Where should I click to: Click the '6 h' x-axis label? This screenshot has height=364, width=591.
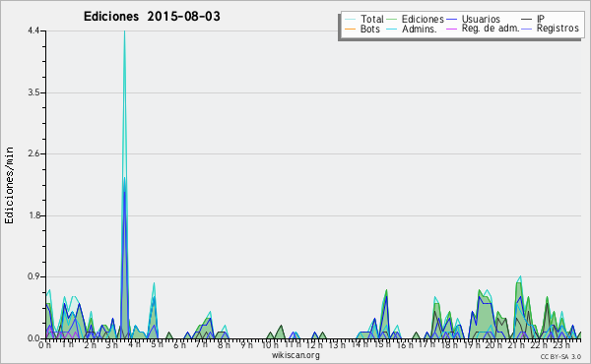pos(179,345)
